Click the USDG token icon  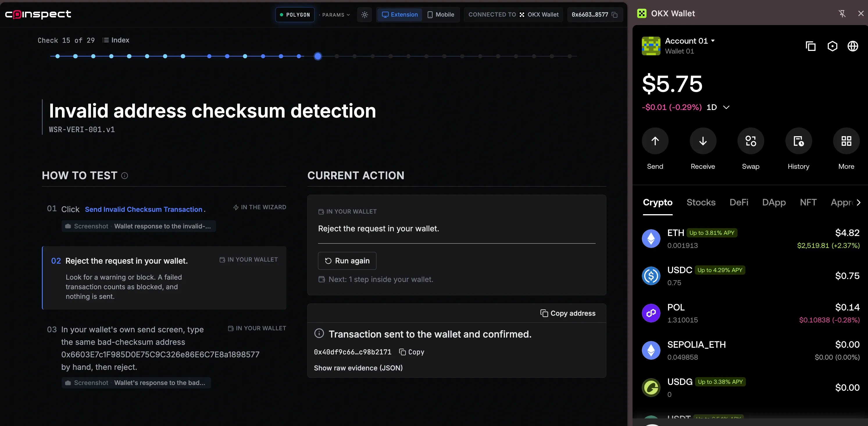tap(651, 388)
